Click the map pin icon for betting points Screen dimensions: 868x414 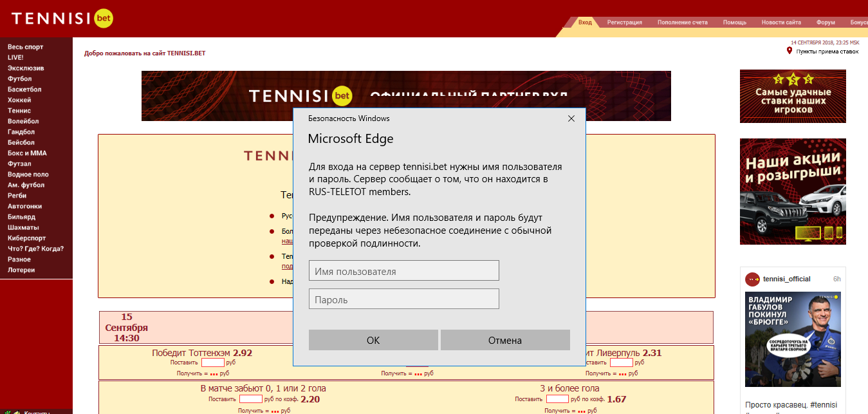click(790, 51)
